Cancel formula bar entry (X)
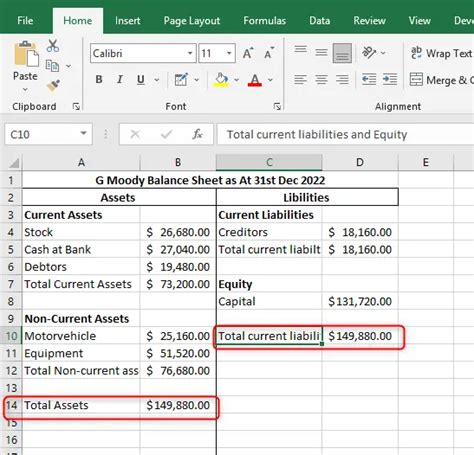Viewport: 474px width, 455px height. [x=135, y=134]
